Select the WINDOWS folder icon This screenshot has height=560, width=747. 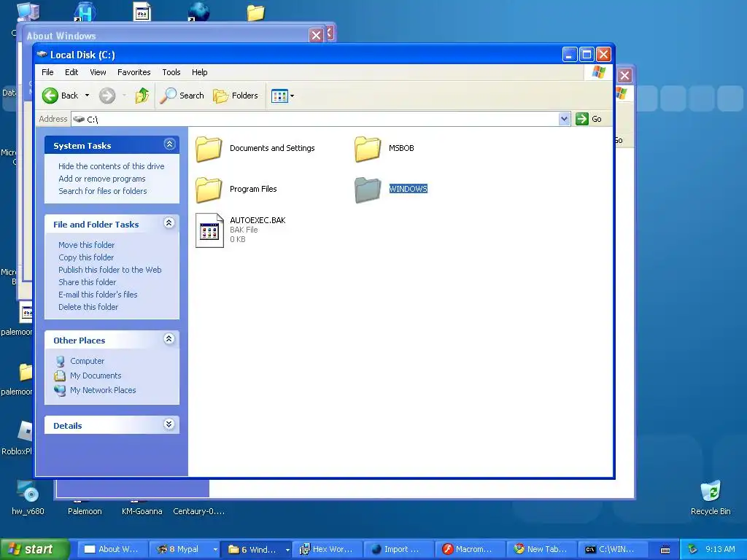(368, 190)
